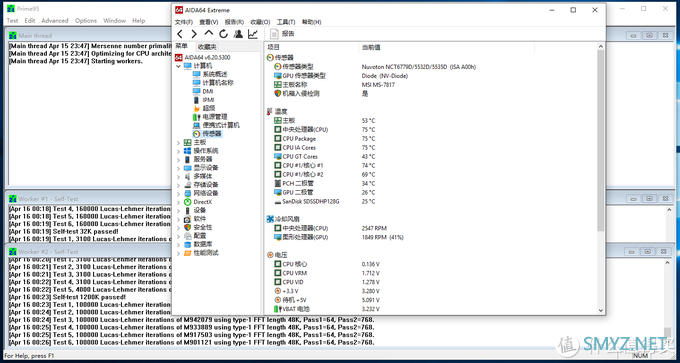Expand the 网络设备 tree node

click(178, 193)
